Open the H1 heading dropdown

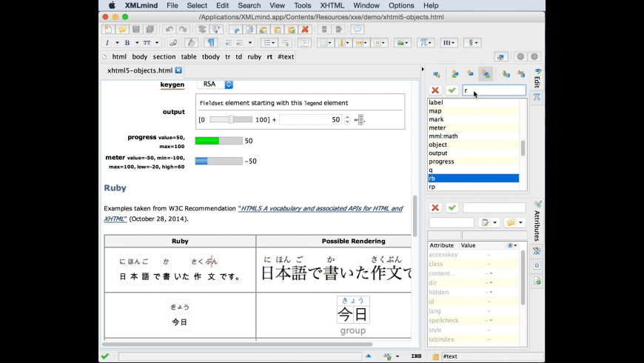coord(449,43)
